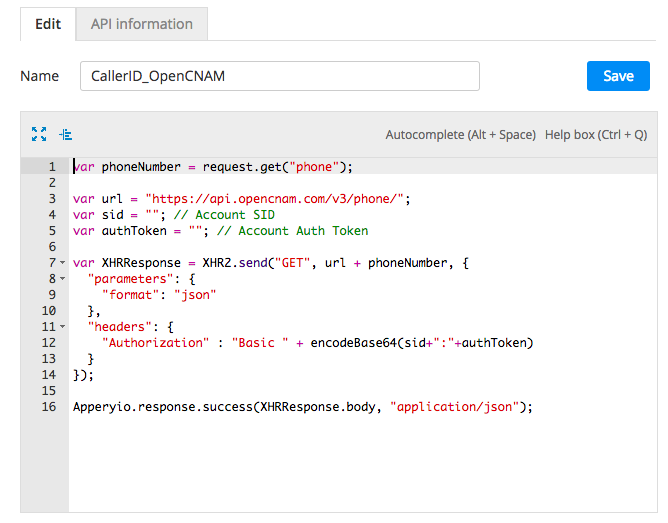Click the empty sid string on line 4
This screenshot has width=668, height=523.
click(x=152, y=215)
